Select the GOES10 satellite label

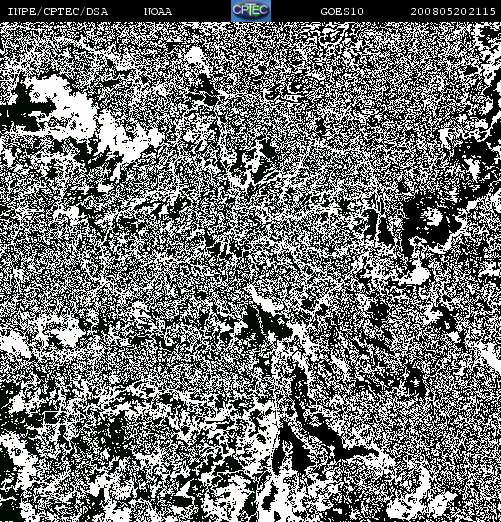point(342,12)
